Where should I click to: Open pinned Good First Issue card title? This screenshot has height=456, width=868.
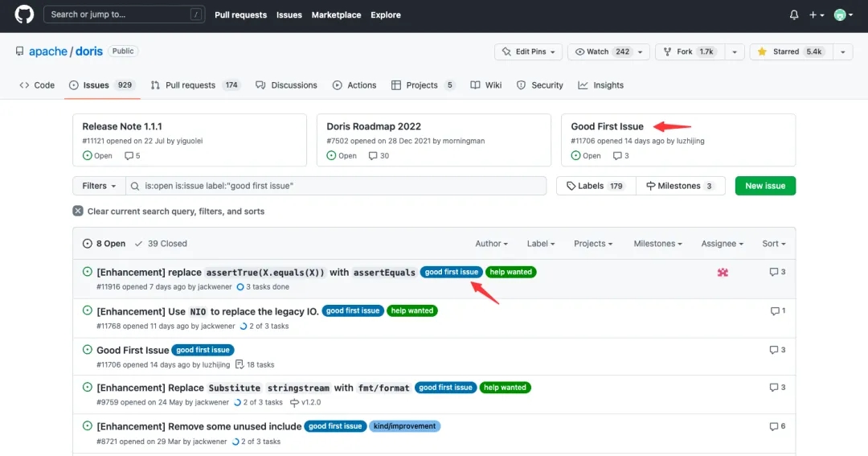pyautogui.click(x=608, y=126)
